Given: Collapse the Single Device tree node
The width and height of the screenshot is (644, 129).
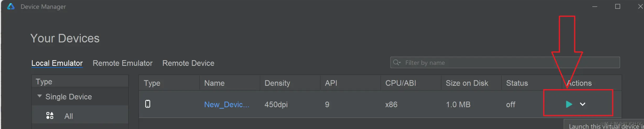Looking at the screenshot, I should point(40,96).
